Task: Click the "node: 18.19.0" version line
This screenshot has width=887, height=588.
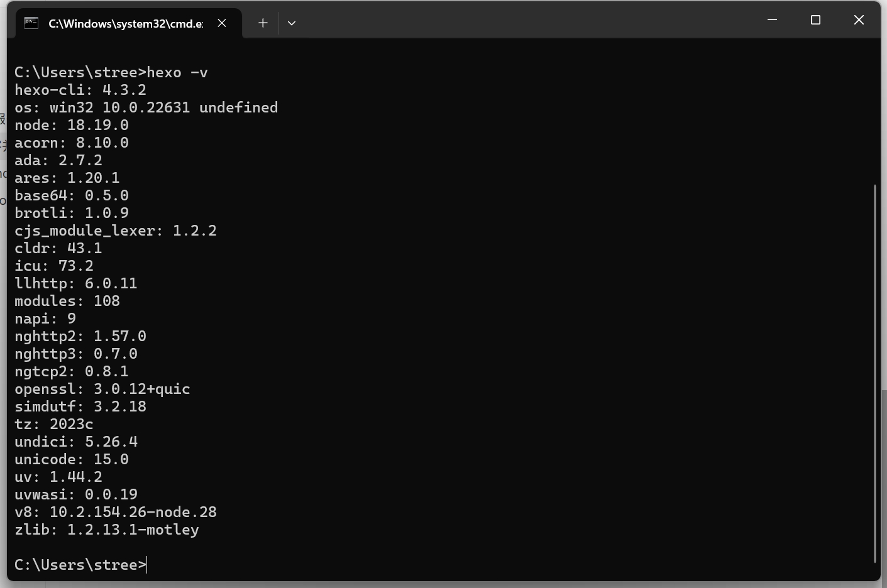Action: tap(72, 125)
